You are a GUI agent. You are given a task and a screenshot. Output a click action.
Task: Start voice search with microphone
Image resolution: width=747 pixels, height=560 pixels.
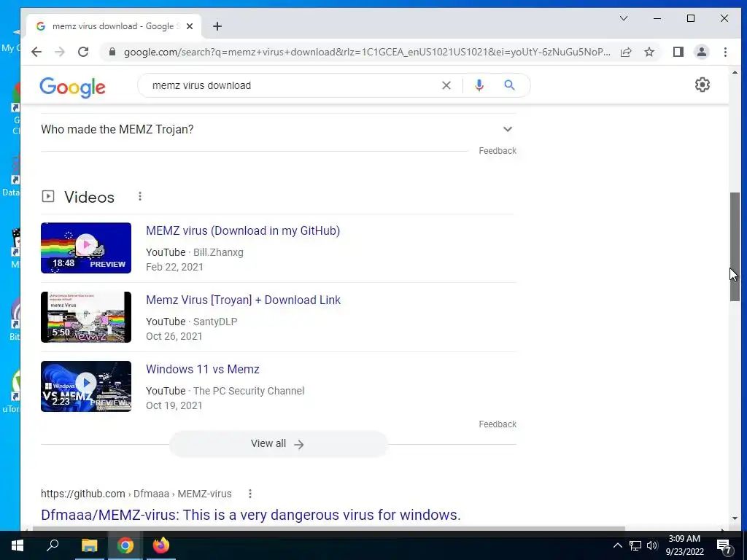pyautogui.click(x=479, y=85)
